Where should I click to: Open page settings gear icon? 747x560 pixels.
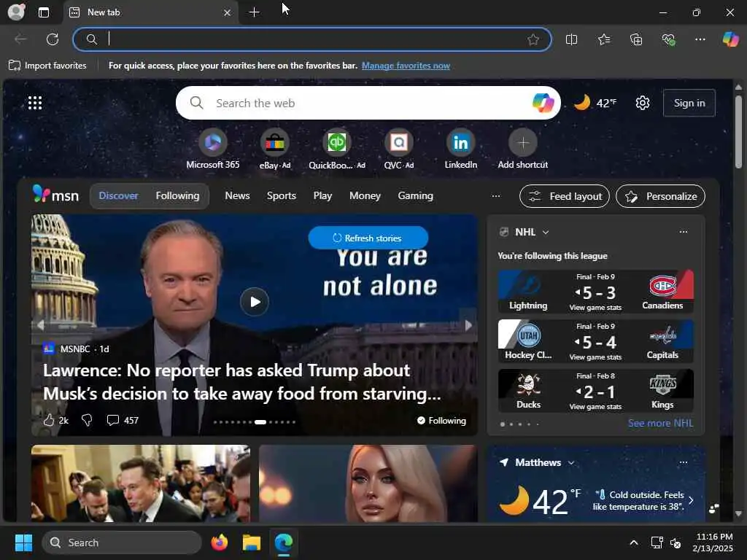point(643,103)
